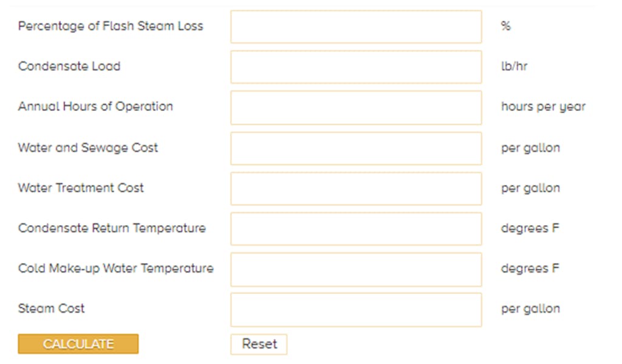Click the Water Treatment Cost label
This screenshot has height=364, width=622.
click(81, 187)
